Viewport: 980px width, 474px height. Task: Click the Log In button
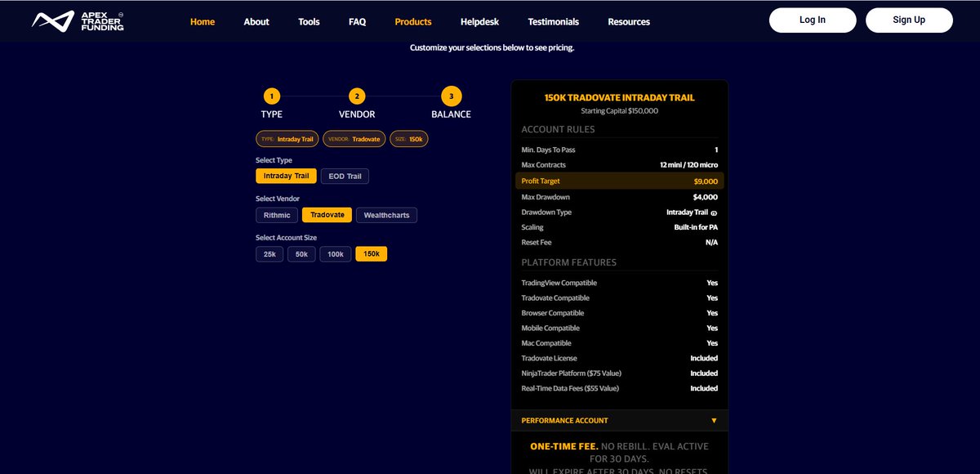[x=813, y=20]
